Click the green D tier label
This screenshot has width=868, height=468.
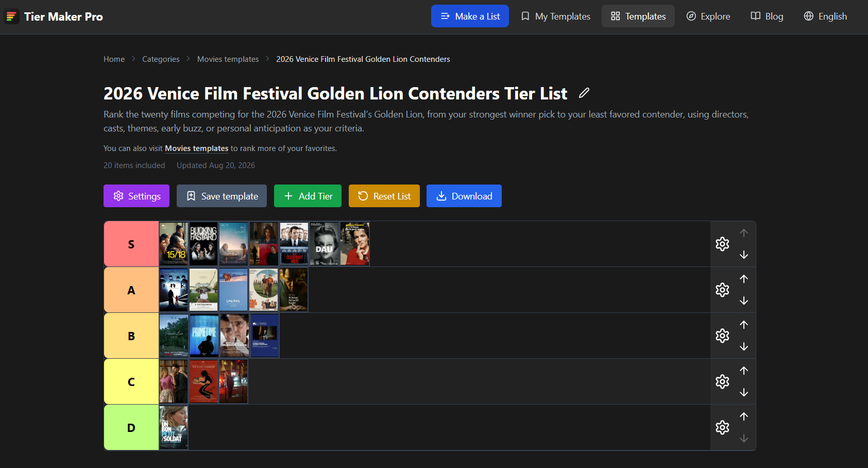click(131, 427)
